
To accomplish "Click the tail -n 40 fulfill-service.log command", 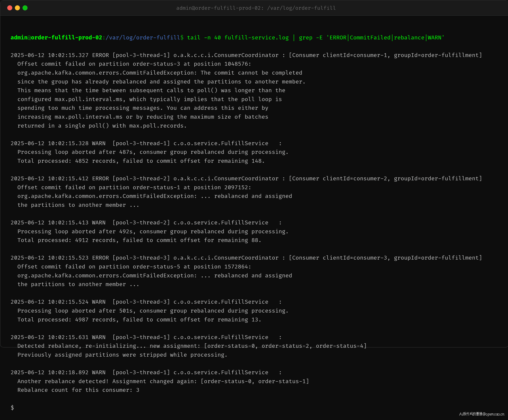I will (x=238, y=38).
